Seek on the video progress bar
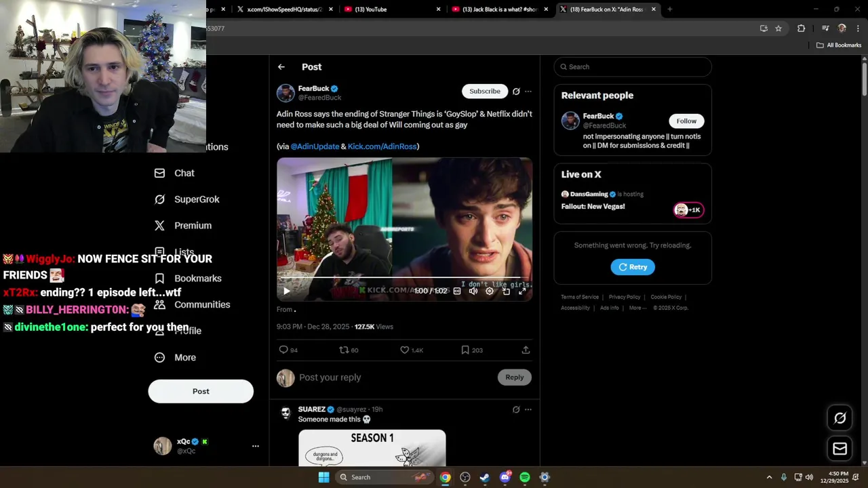 (404, 279)
